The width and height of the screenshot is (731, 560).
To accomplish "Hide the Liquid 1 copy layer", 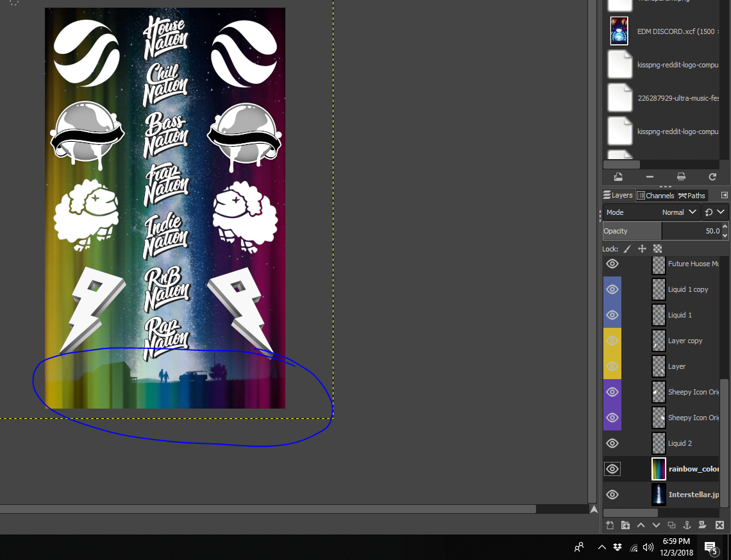I will click(612, 289).
